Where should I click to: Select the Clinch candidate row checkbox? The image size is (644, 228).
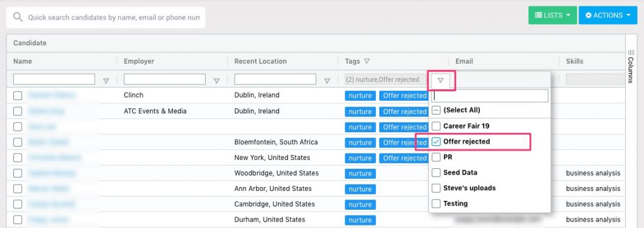(x=18, y=96)
